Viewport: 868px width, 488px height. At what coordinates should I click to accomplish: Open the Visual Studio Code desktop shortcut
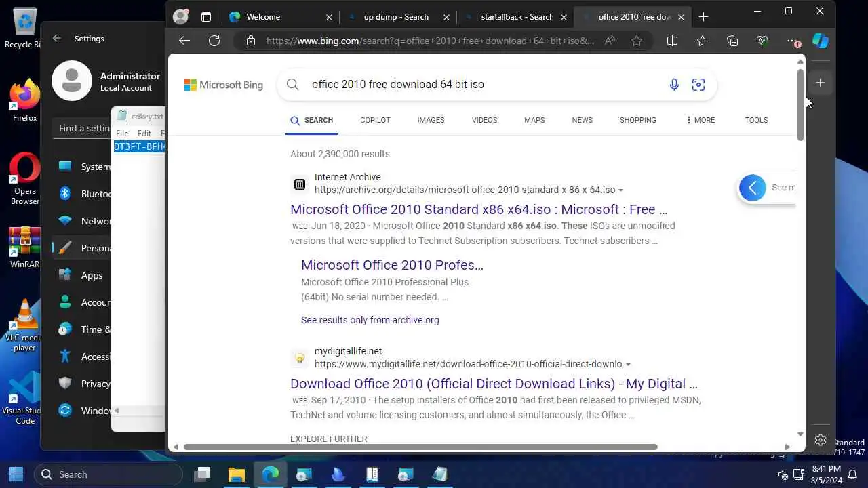(24, 399)
